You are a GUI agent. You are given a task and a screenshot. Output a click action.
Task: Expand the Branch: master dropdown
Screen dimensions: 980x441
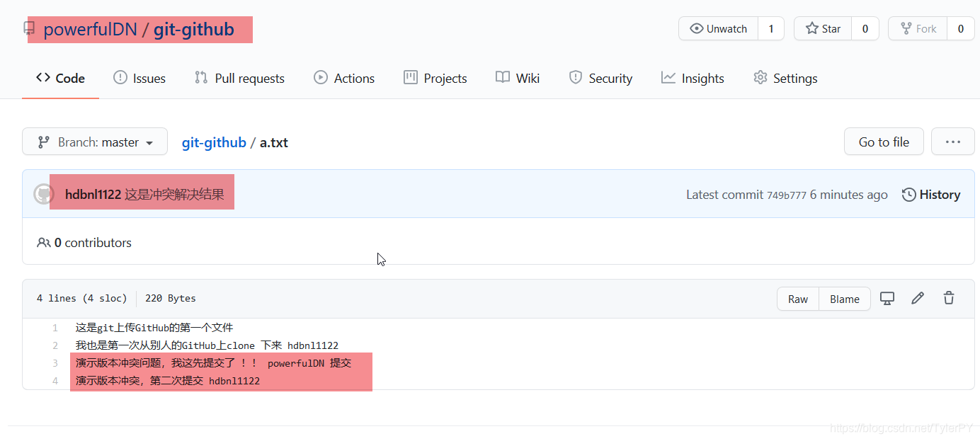tap(95, 142)
